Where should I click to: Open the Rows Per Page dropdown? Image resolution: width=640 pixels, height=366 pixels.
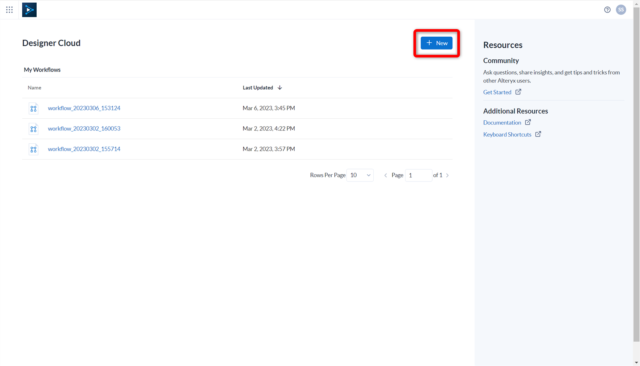(360, 175)
